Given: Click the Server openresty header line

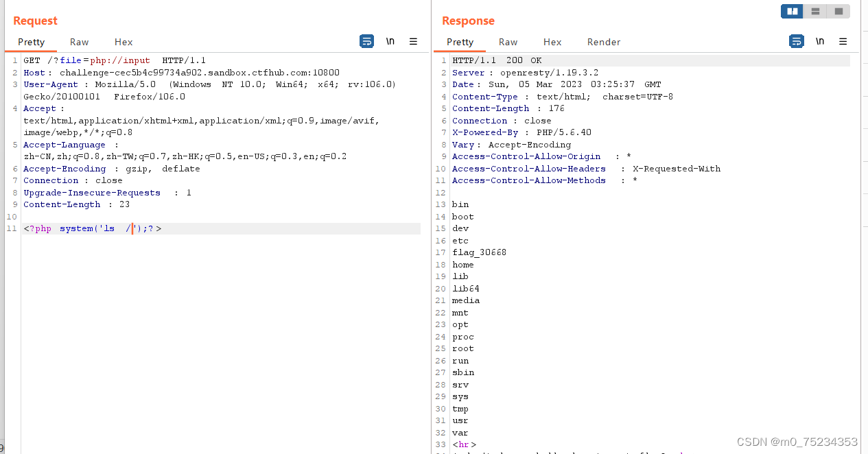Looking at the screenshot, I should [x=525, y=73].
